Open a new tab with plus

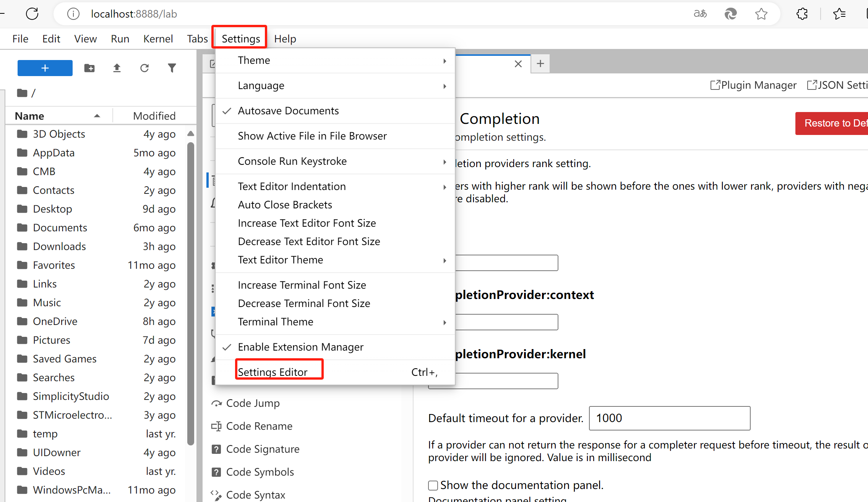[540, 63]
